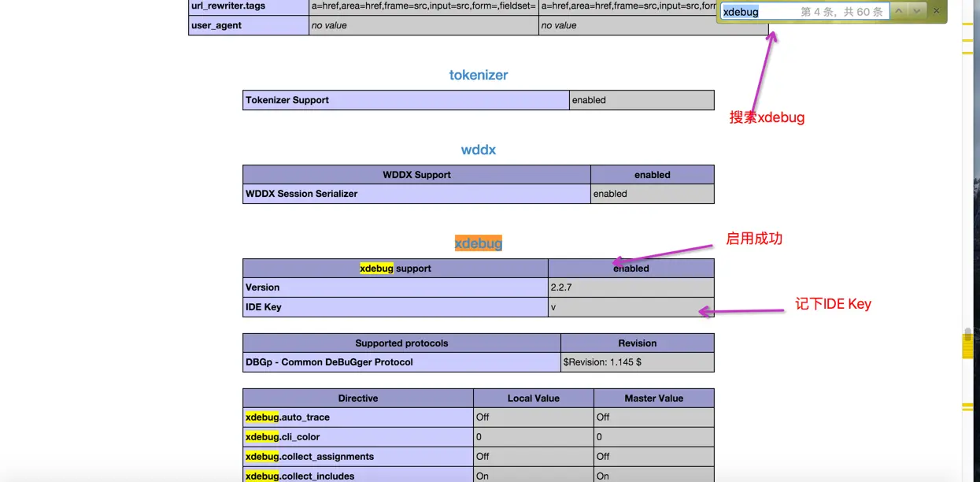Click the IDE Key value 'v'

pos(631,307)
